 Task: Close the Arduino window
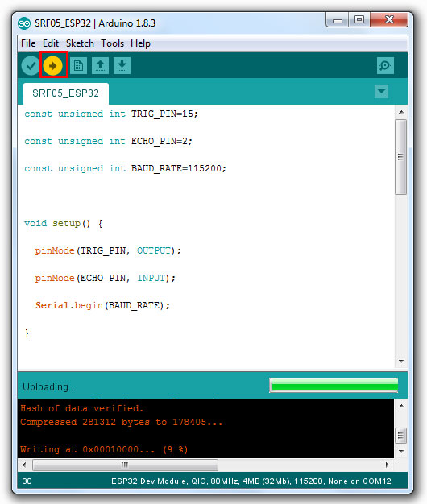(389, 20)
